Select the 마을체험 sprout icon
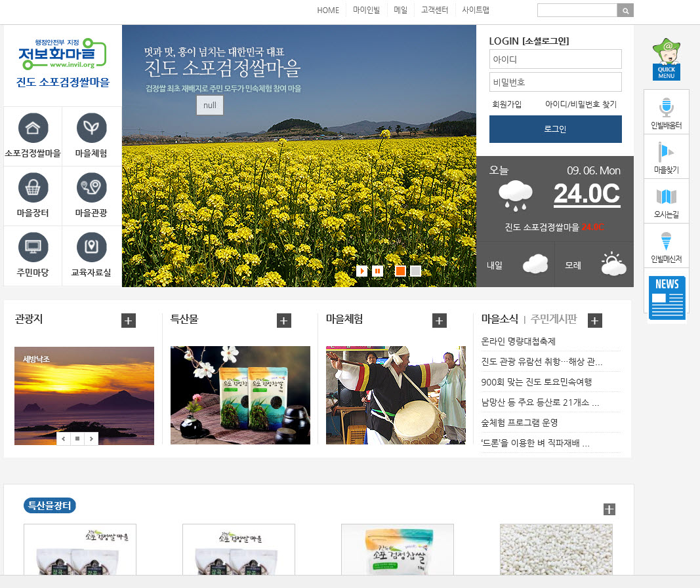Image resolution: width=700 pixels, height=588 pixels. click(x=91, y=128)
